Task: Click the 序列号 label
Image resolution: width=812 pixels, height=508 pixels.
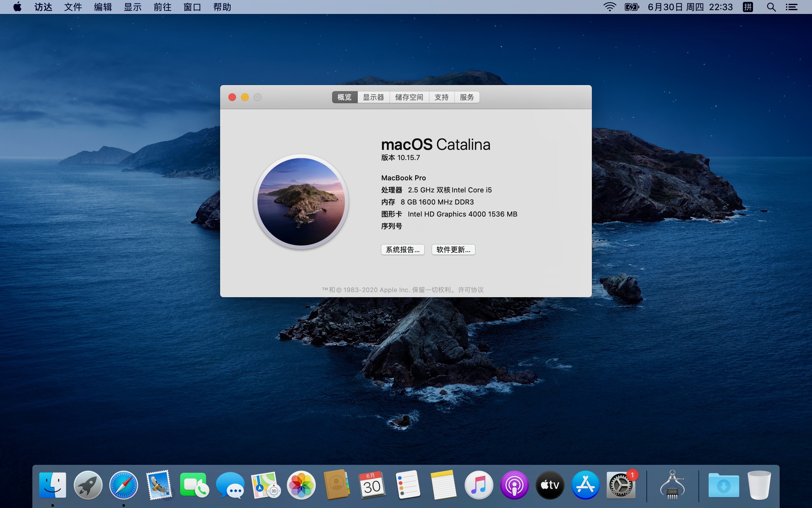Action: (x=392, y=226)
